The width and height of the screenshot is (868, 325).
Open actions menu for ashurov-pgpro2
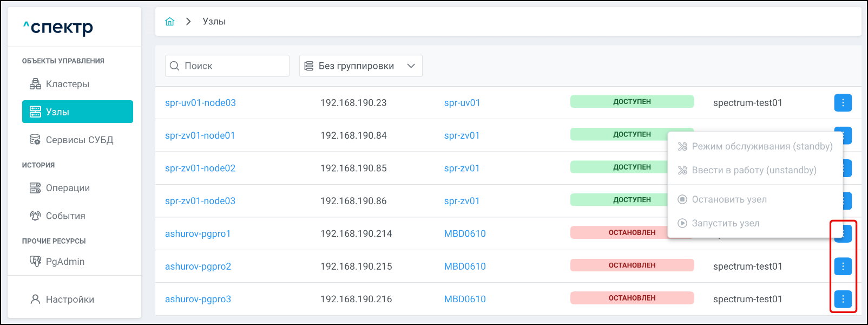[843, 266]
